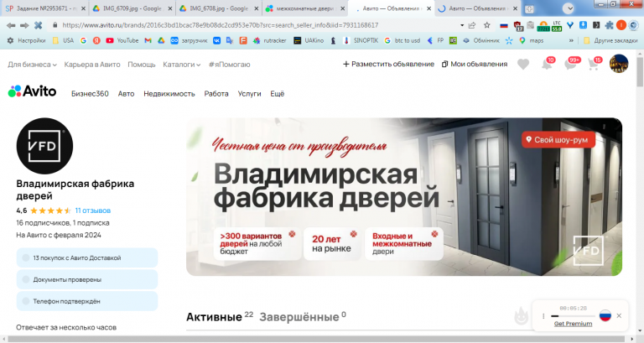Open the Avito shopping cart icon
The width and height of the screenshot is (644, 343).
pyautogui.click(x=595, y=64)
